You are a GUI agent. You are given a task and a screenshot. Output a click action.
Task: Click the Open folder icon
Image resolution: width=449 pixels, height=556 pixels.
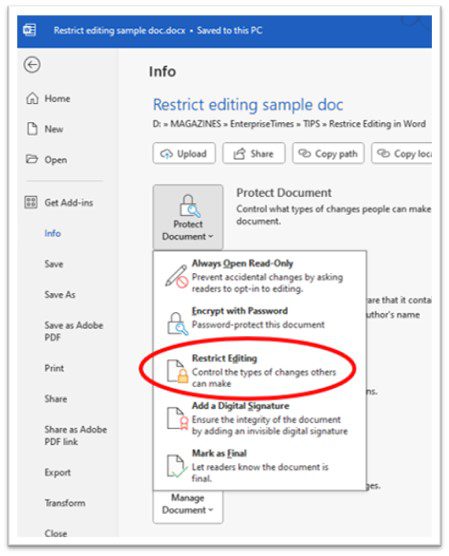(x=32, y=159)
